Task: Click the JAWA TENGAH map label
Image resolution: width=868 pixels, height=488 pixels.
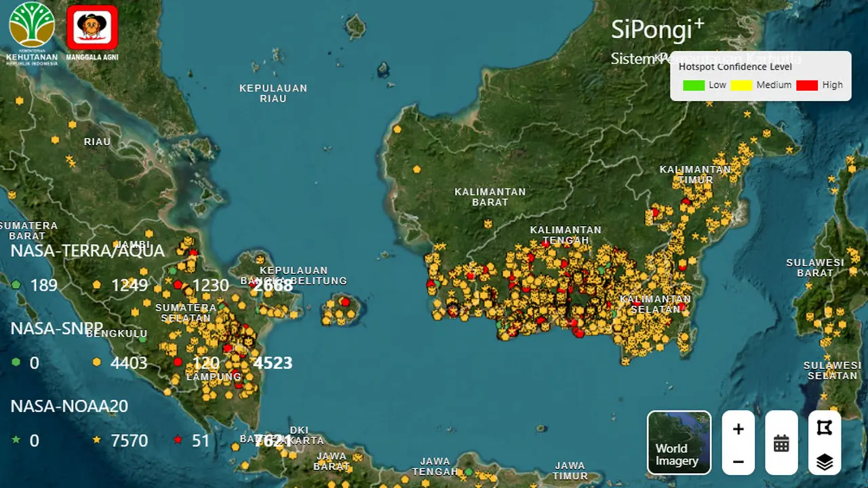Action: pos(435,466)
